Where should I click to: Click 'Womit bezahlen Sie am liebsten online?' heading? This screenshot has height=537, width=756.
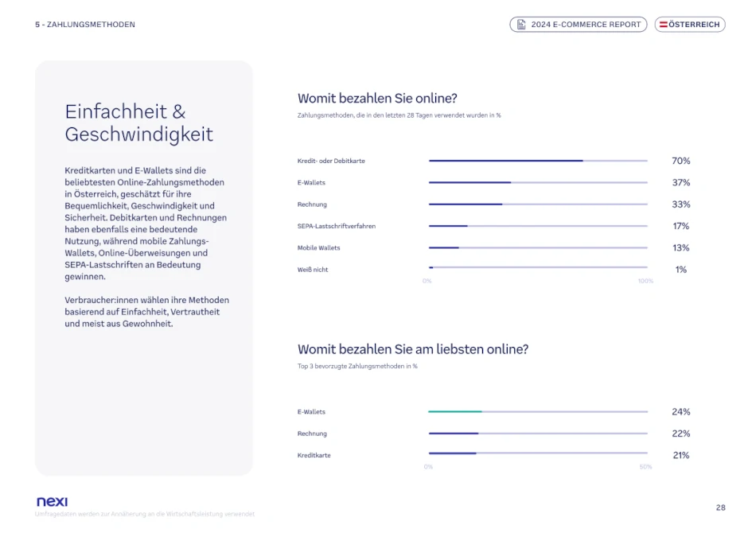[x=412, y=348]
